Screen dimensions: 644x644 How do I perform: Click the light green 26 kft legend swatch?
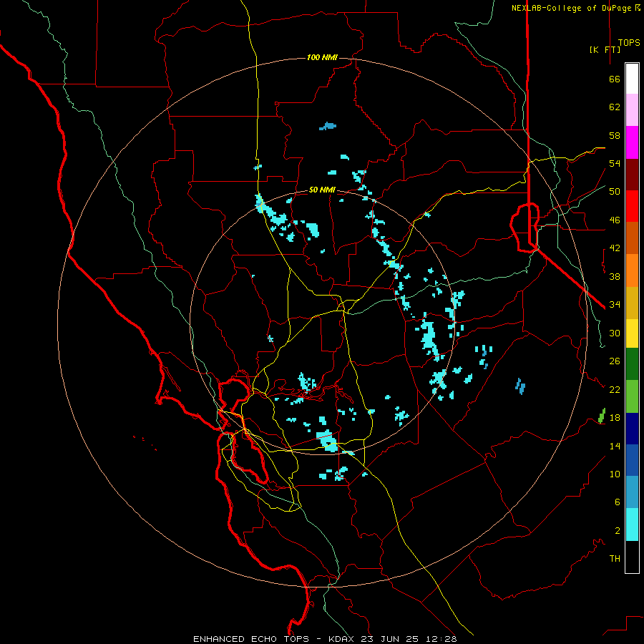click(632, 396)
